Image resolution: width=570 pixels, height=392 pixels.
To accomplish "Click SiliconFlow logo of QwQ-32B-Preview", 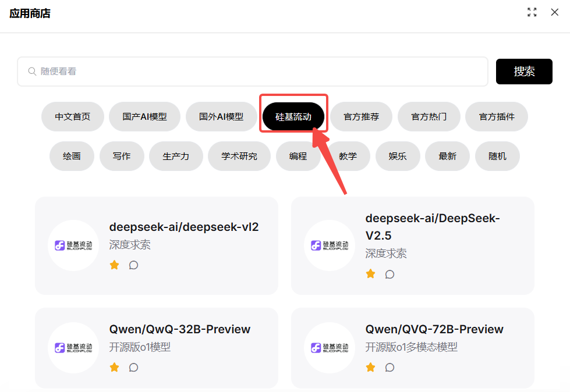I will tap(73, 348).
